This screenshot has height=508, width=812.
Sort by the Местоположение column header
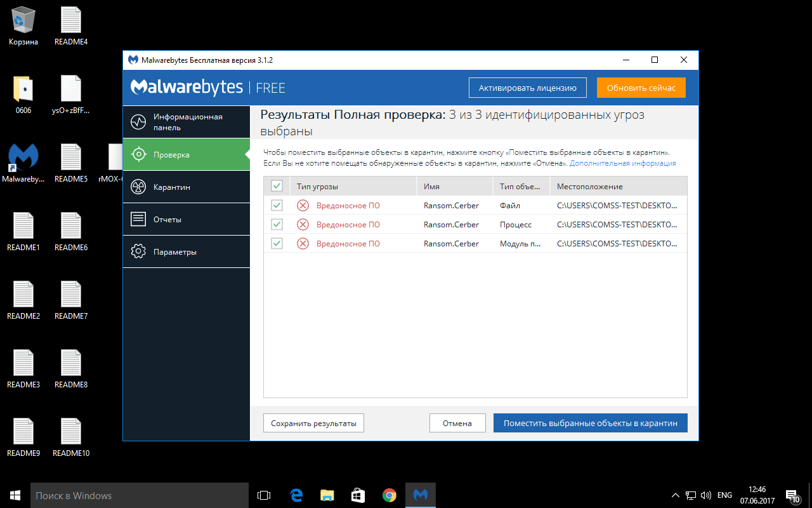pos(619,186)
